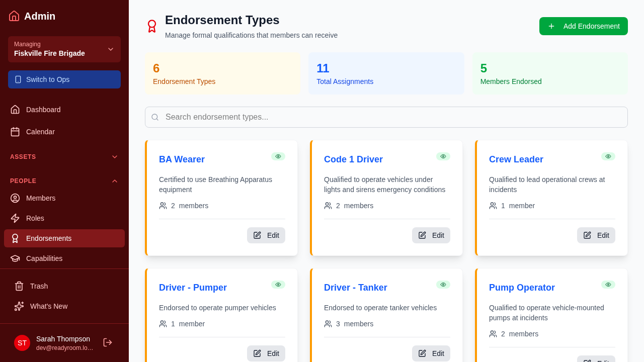This screenshot has height=362, width=644.
Task: Open Dashboard from the sidebar
Action: tap(64, 110)
